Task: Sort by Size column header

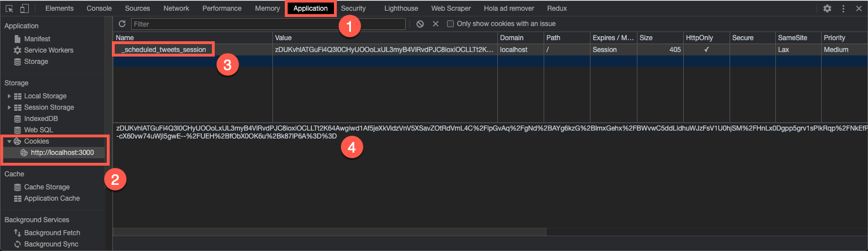Action: pyautogui.click(x=659, y=37)
